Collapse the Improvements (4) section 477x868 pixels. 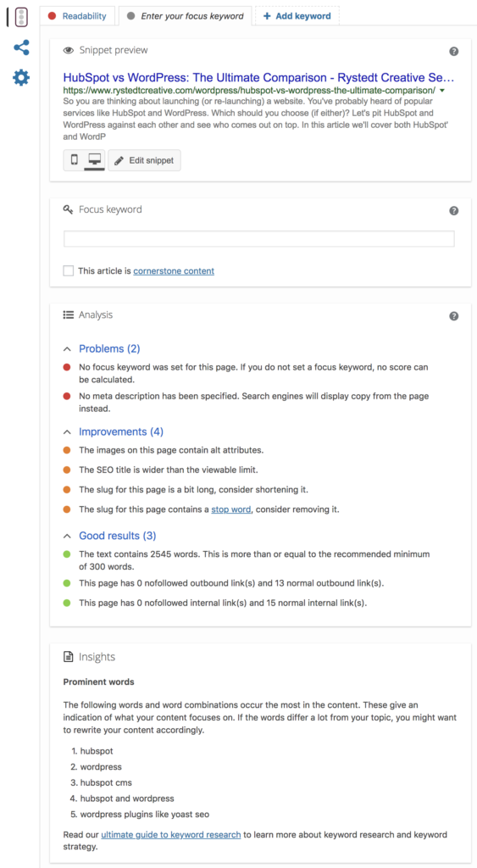[x=114, y=431]
